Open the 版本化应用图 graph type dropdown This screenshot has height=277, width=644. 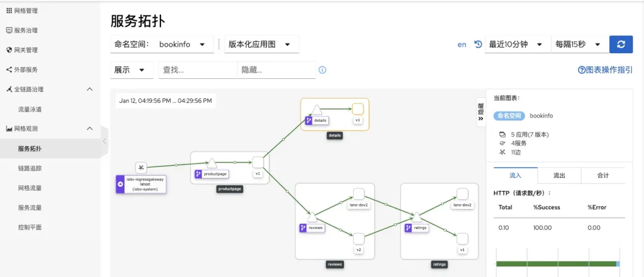point(260,44)
